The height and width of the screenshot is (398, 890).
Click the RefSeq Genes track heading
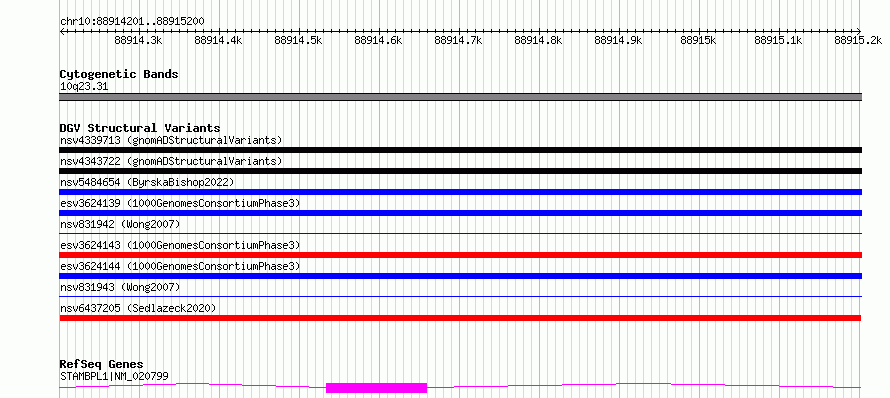(102, 365)
